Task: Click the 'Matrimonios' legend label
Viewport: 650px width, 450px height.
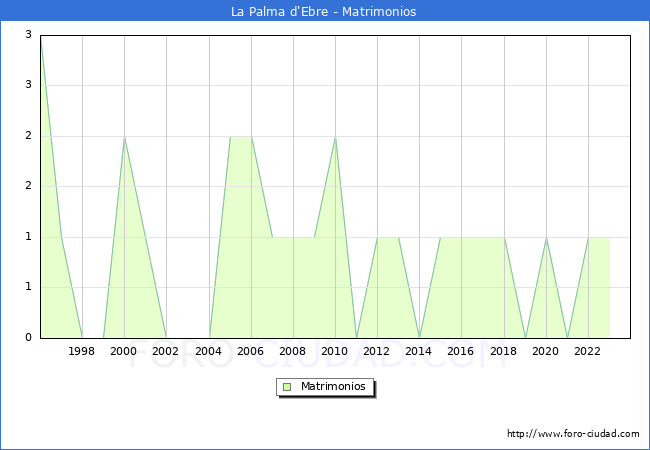Action: [333, 386]
